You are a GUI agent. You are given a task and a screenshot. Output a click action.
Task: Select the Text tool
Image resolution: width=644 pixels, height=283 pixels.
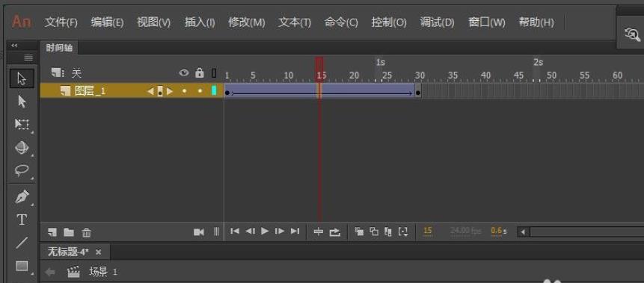[22, 220]
